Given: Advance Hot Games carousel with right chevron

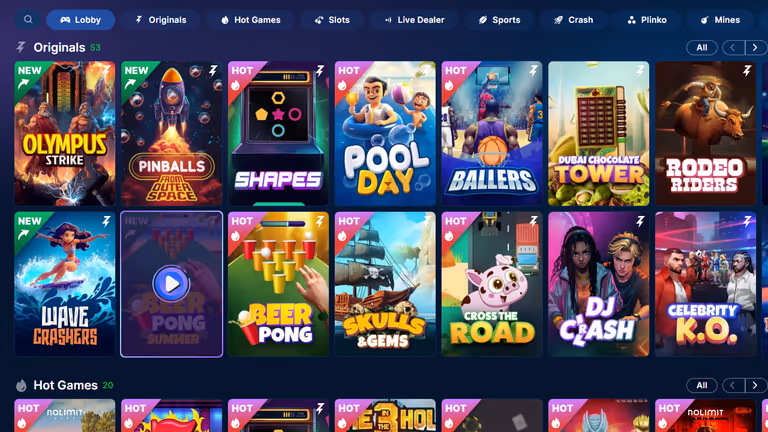Looking at the screenshot, I should pos(755,385).
